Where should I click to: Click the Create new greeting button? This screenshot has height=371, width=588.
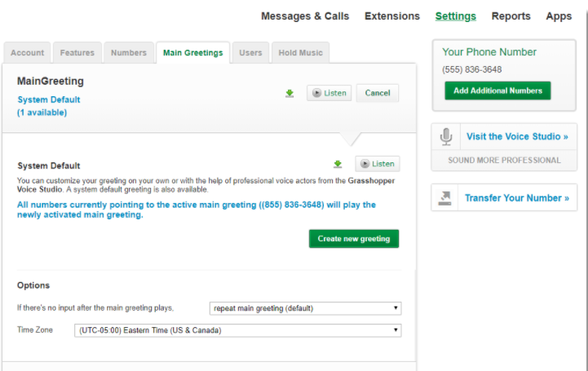(354, 239)
